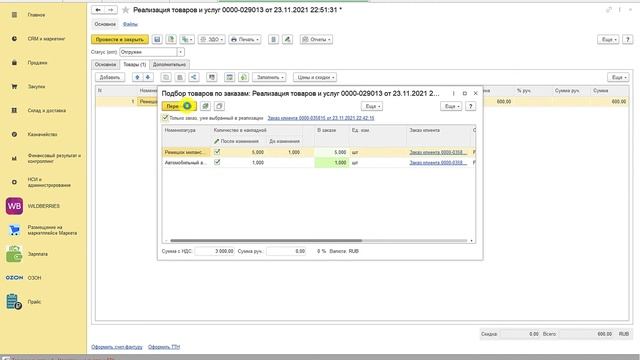Save document with floppy disk icon
Screen dimensions: 640x360
click(x=157, y=40)
